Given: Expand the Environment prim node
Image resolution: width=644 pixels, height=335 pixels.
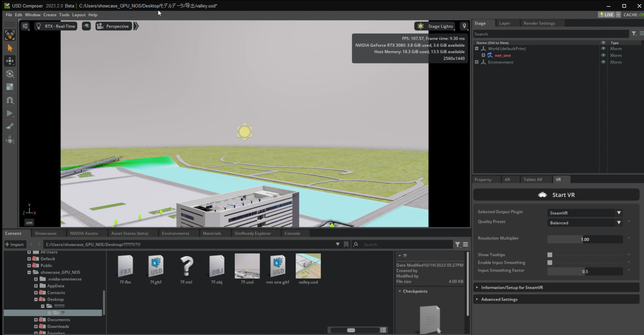Looking at the screenshot, I should pos(477,62).
